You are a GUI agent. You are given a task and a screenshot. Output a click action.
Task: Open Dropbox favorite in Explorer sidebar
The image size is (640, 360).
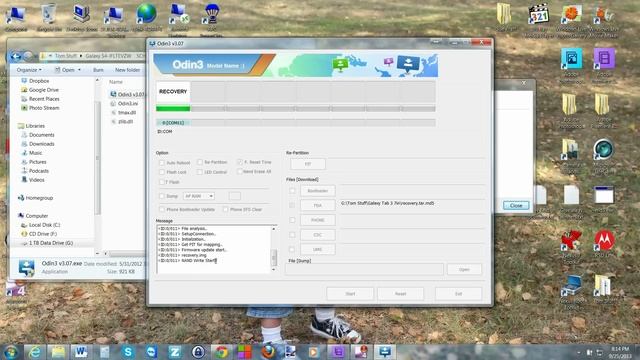tap(39, 81)
